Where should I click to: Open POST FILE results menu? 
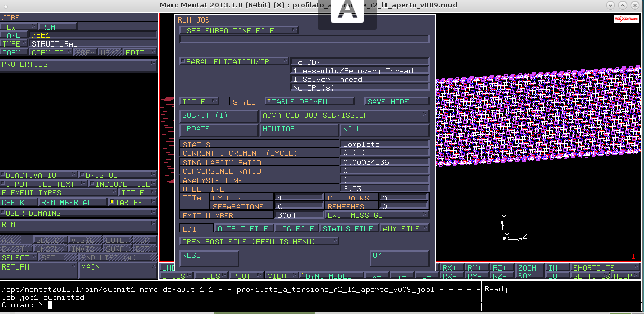click(259, 241)
